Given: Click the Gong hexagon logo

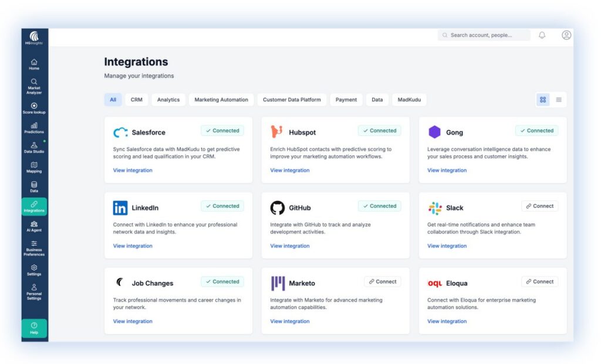Looking at the screenshot, I should [x=434, y=132].
